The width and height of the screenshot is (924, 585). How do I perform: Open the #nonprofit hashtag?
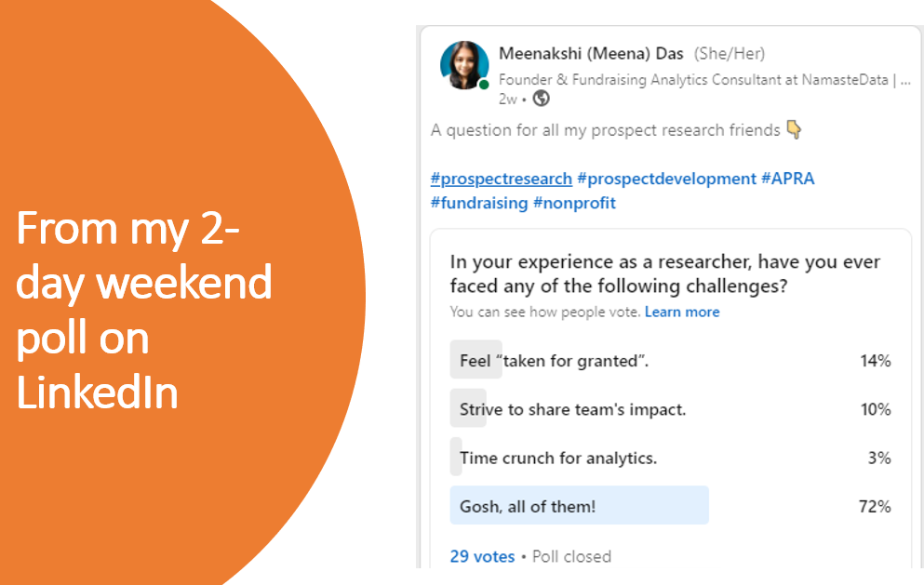click(x=574, y=203)
